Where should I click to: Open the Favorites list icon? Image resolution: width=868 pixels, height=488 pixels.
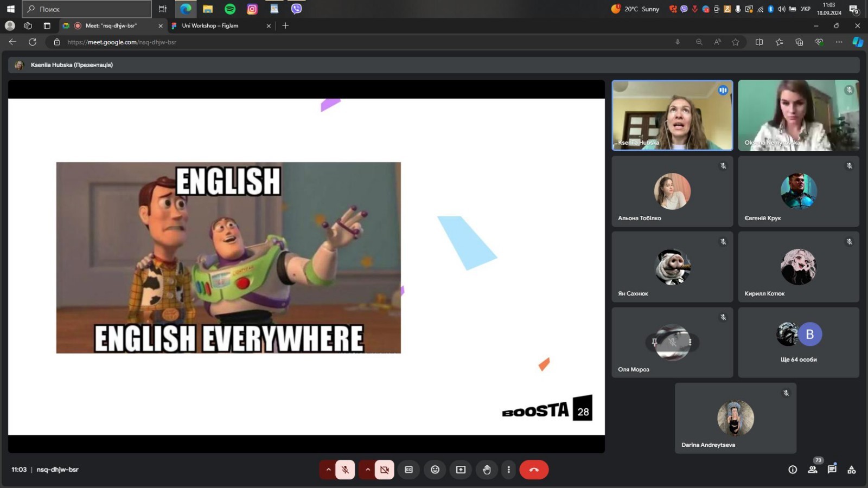(779, 42)
